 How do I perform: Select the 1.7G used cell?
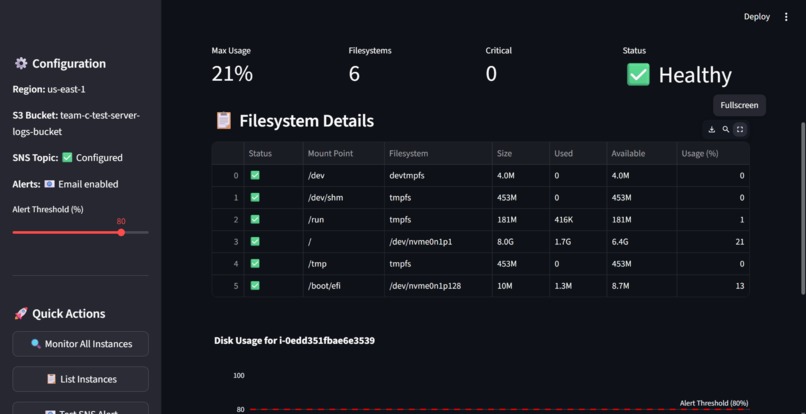[x=577, y=242]
